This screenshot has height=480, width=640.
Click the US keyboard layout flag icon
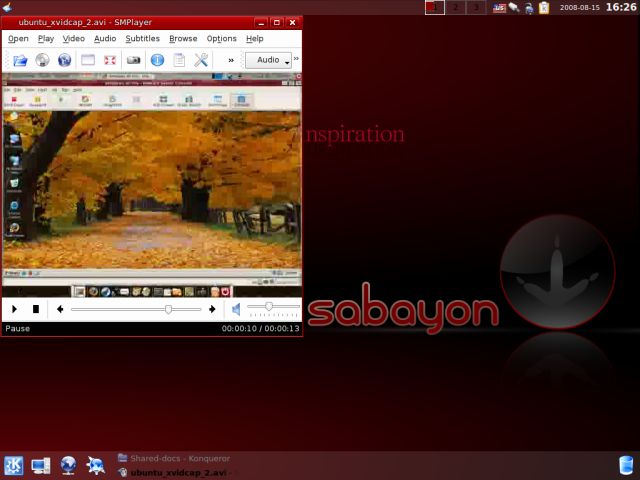pyautogui.click(x=499, y=7)
